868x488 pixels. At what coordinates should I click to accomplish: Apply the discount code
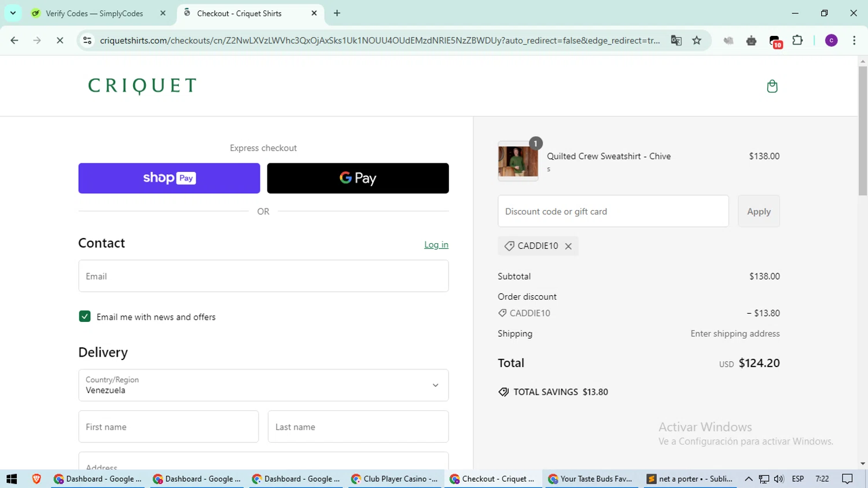759,211
